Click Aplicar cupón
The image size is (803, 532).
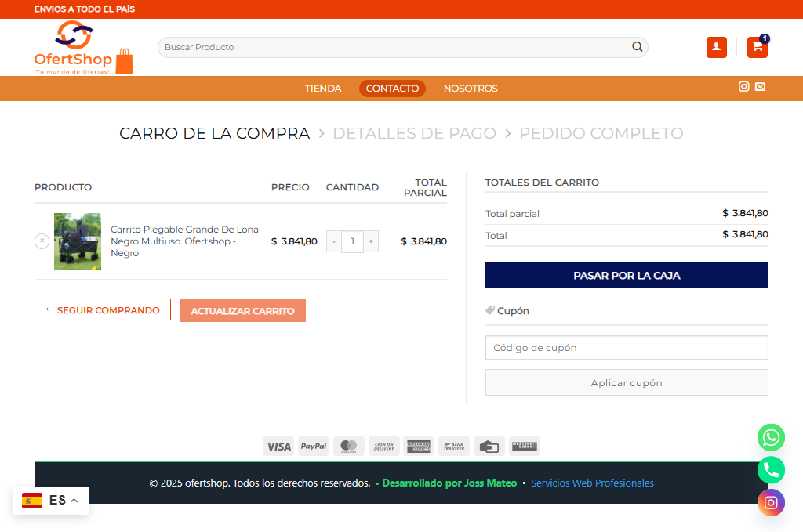click(x=627, y=382)
